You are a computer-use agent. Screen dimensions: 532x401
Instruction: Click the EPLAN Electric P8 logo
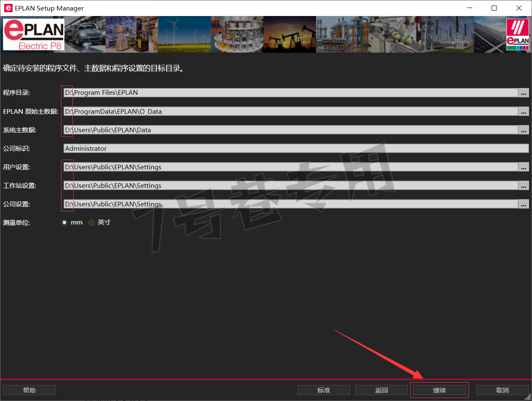(34, 35)
